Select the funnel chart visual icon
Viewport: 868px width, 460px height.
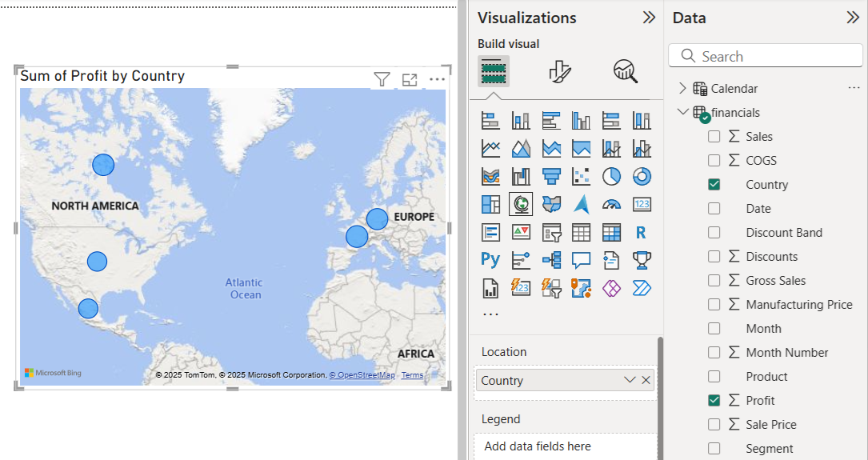[551, 177]
